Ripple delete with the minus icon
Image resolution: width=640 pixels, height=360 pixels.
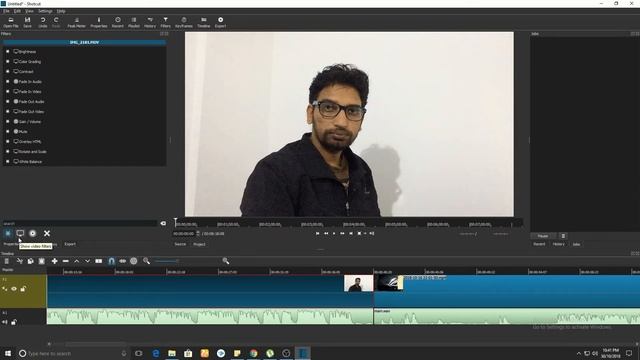point(65,261)
